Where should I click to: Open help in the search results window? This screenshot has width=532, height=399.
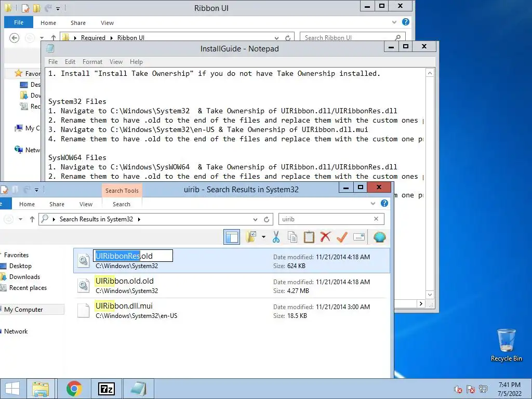click(x=384, y=203)
